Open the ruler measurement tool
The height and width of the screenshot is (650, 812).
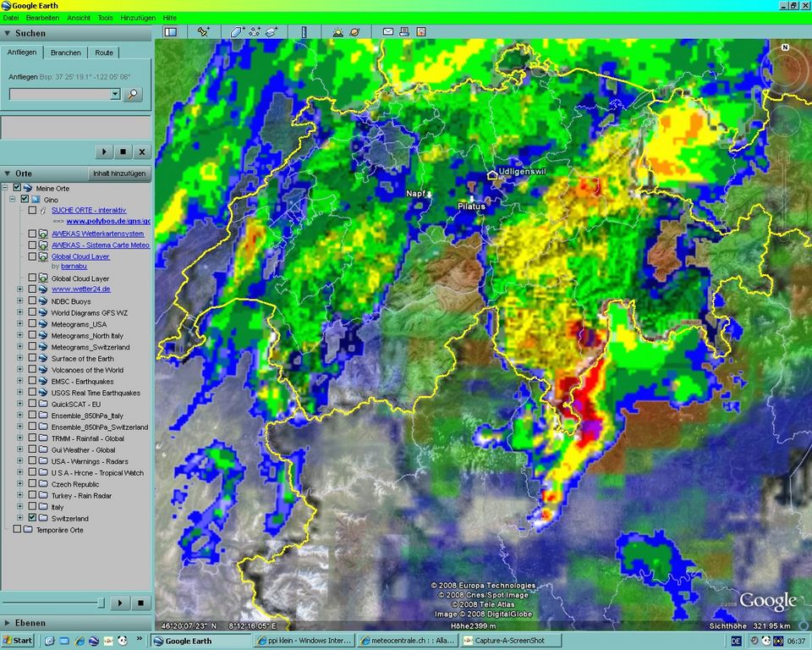tap(304, 32)
